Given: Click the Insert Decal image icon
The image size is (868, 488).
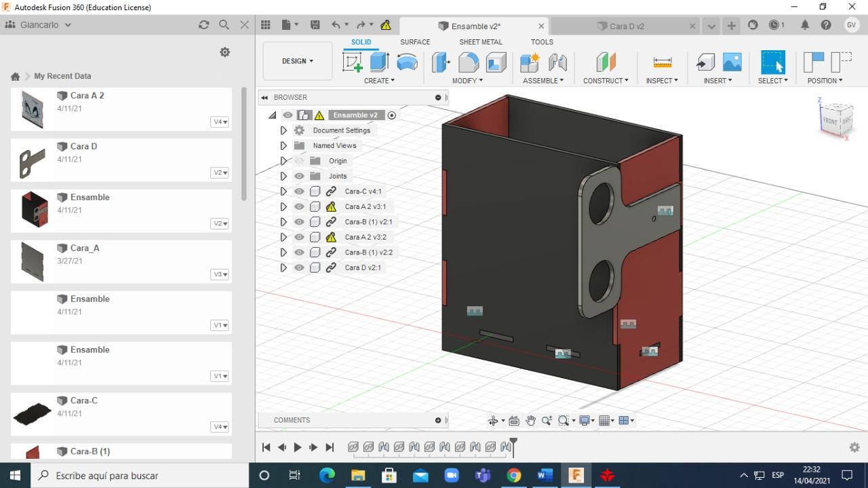Looking at the screenshot, I should (732, 62).
